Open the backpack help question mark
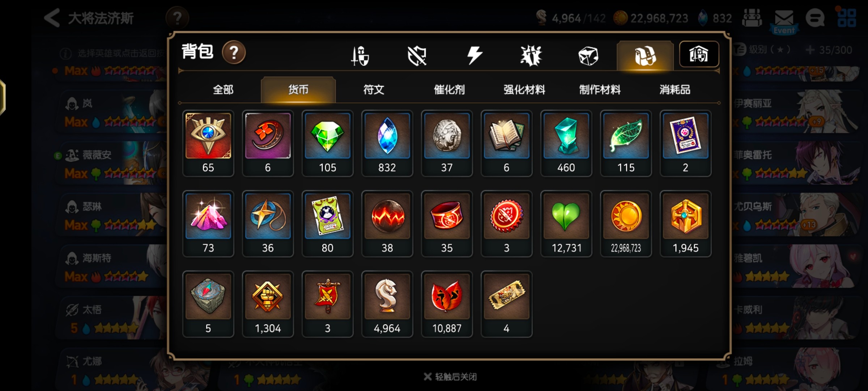The height and width of the screenshot is (391, 868). [x=234, y=52]
